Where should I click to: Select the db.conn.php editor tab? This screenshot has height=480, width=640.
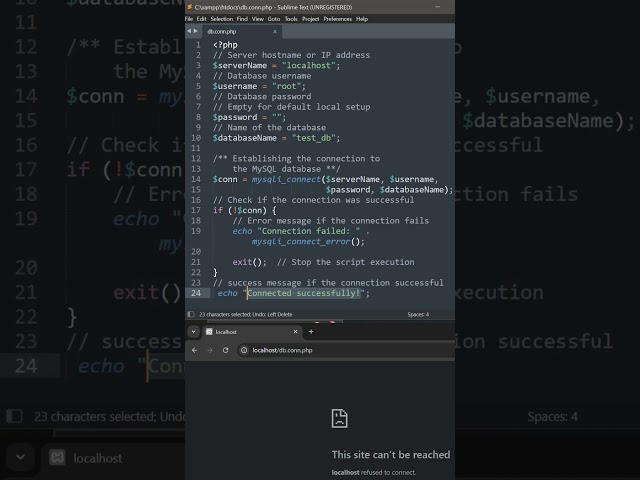pyautogui.click(x=241, y=31)
